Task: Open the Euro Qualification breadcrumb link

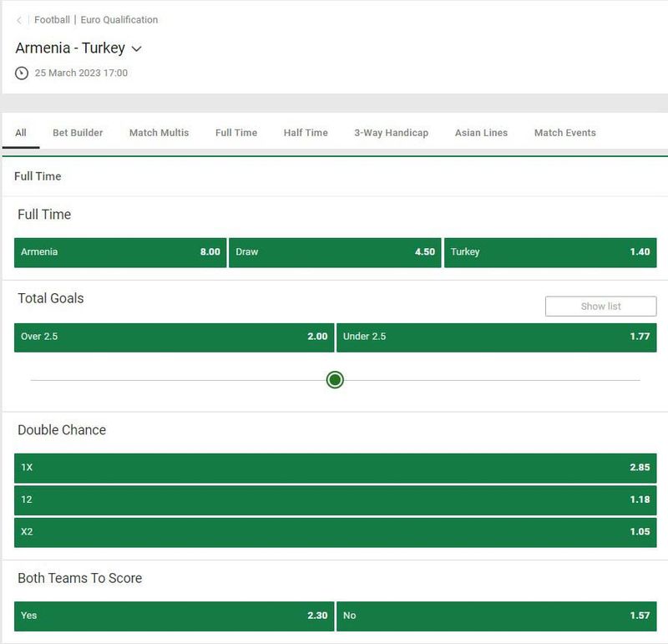Action: click(x=119, y=20)
